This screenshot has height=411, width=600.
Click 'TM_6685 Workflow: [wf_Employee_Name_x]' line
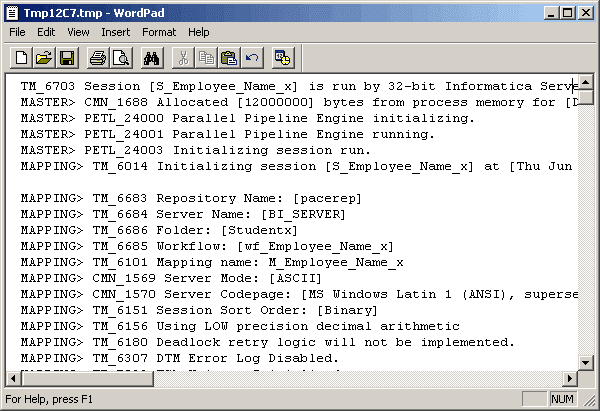[207, 246]
